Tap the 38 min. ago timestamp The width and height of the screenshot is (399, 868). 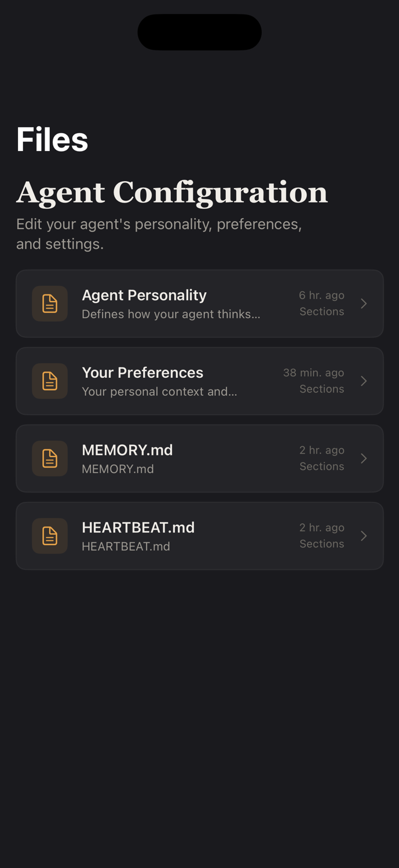click(x=313, y=372)
